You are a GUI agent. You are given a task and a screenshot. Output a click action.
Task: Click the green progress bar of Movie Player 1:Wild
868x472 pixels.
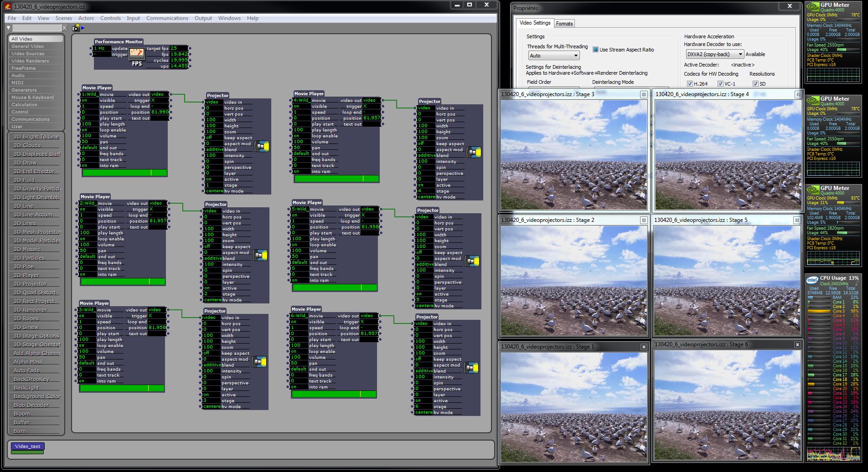pyautogui.click(x=124, y=173)
